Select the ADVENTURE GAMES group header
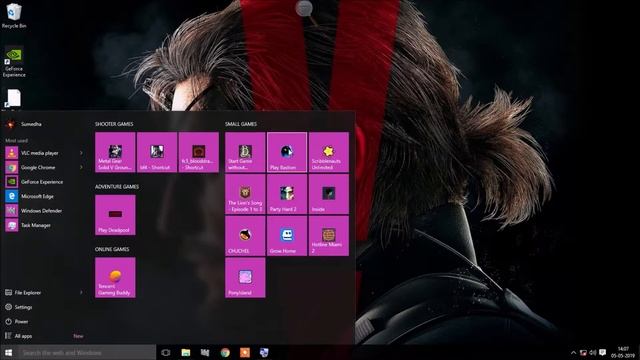Screen dimensions: 640x360 point(117,187)
